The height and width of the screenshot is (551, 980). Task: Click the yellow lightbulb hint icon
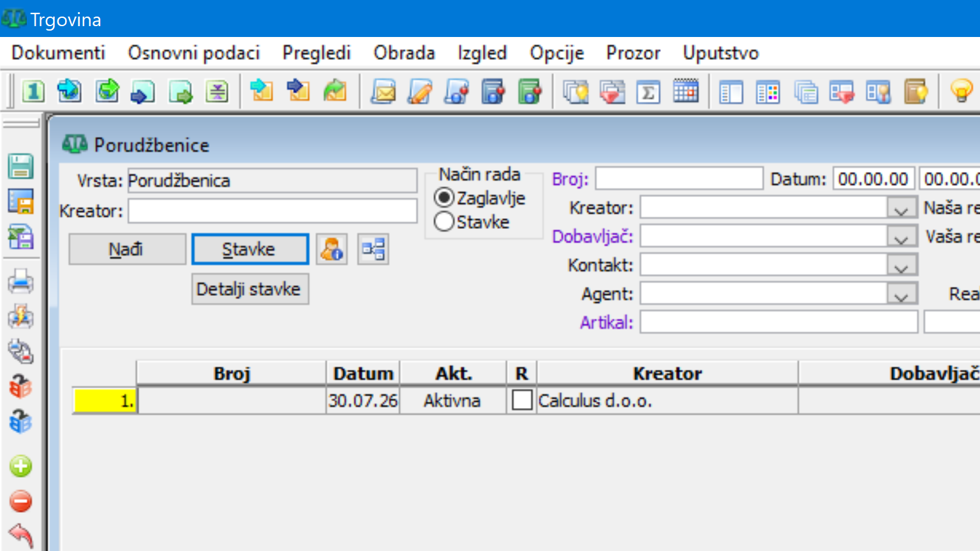(961, 91)
